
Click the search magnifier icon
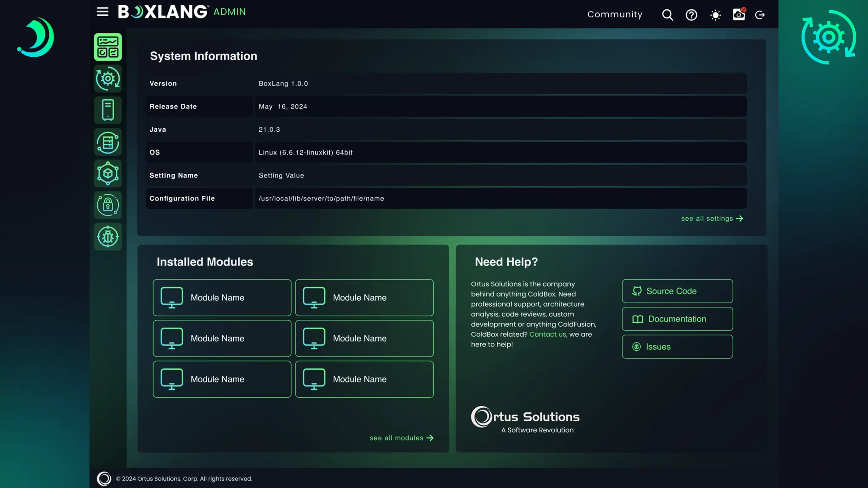[667, 15]
